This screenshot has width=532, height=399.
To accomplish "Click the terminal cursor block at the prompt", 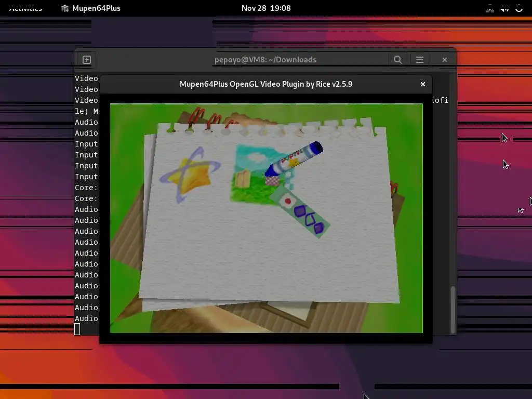I will click(x=77, y=329).
